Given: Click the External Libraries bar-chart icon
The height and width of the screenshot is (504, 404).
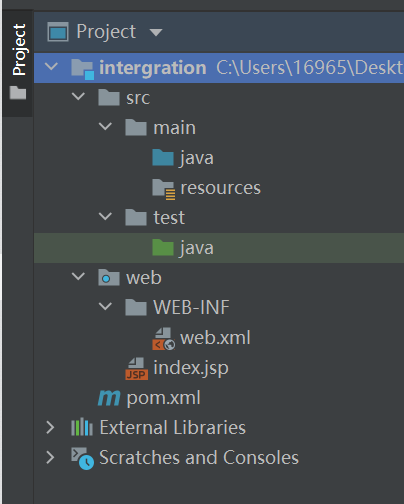Looking at the screenshot, I should 82,427.
